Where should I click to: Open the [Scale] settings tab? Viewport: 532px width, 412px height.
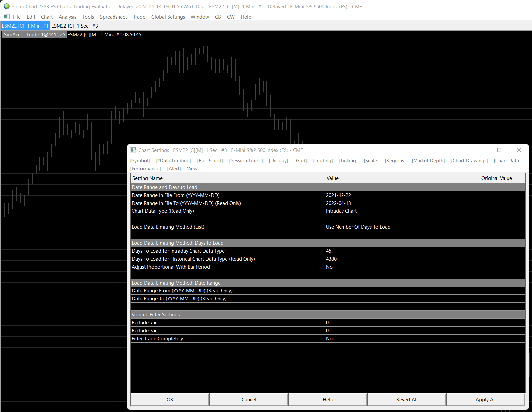click(371, 161)
